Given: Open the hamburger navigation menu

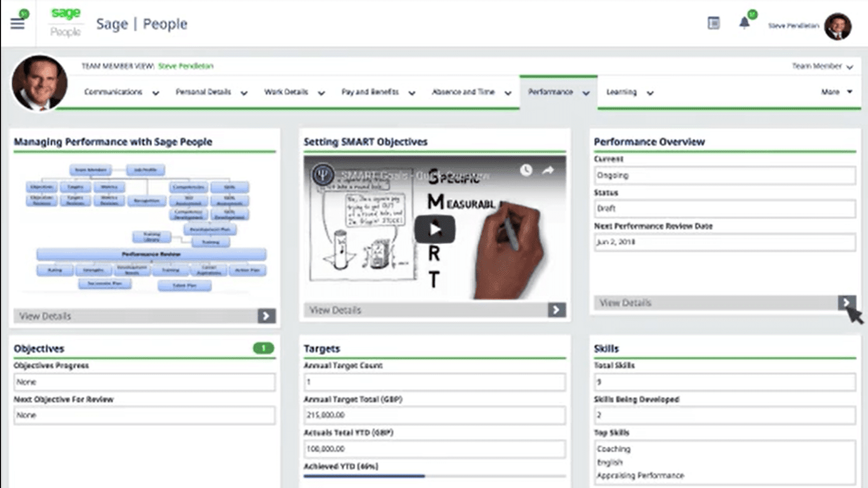Looking at the screenshot, I should 17,24.
